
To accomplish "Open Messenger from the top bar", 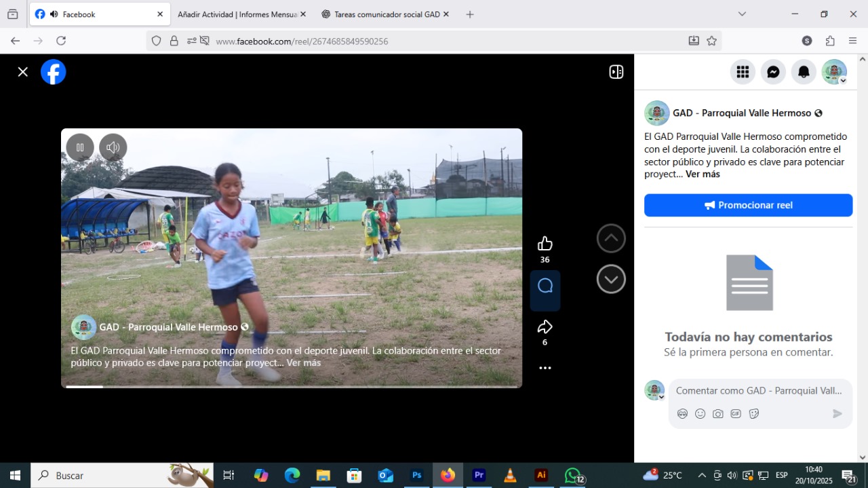I will pos(773,72).
